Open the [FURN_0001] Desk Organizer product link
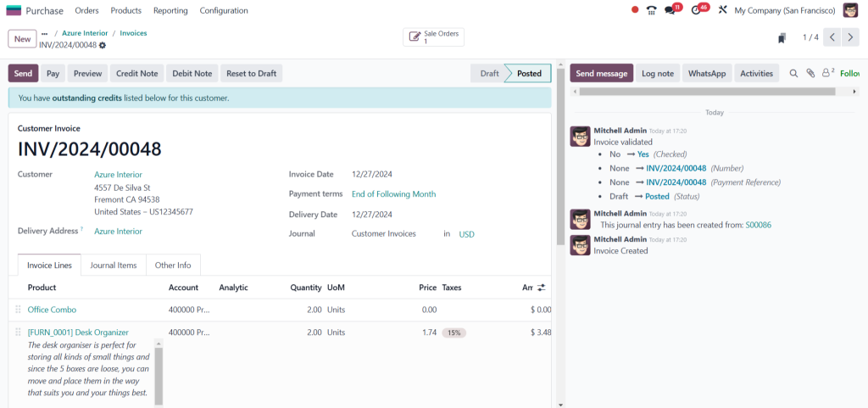 78,333
